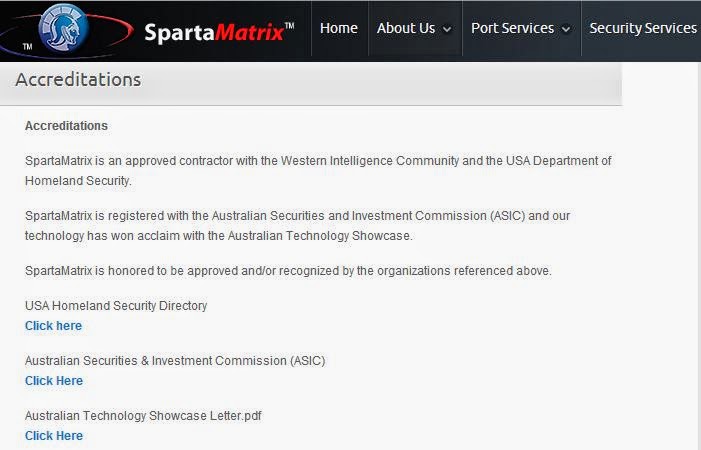The width and height of the screenshot is (701, 450).
Task: Click the Australian Securities & Investment Commission label
Action: pyautogui.click(x=175, y=361)
